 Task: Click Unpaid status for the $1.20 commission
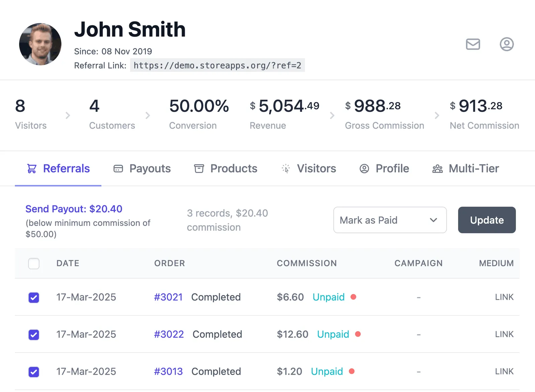coord(327,371)
